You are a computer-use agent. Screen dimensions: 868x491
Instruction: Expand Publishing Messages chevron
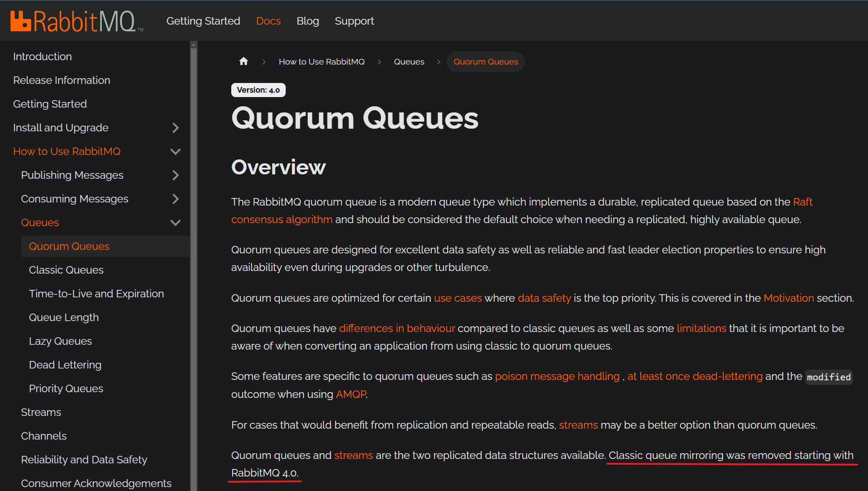pyautogui.click(x=176, y=175)
